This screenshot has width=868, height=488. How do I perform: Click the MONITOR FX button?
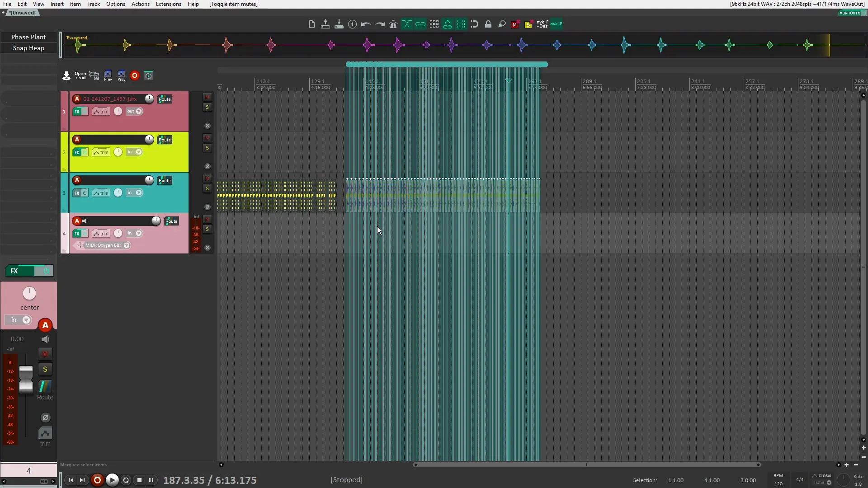(x=850, y=13)
